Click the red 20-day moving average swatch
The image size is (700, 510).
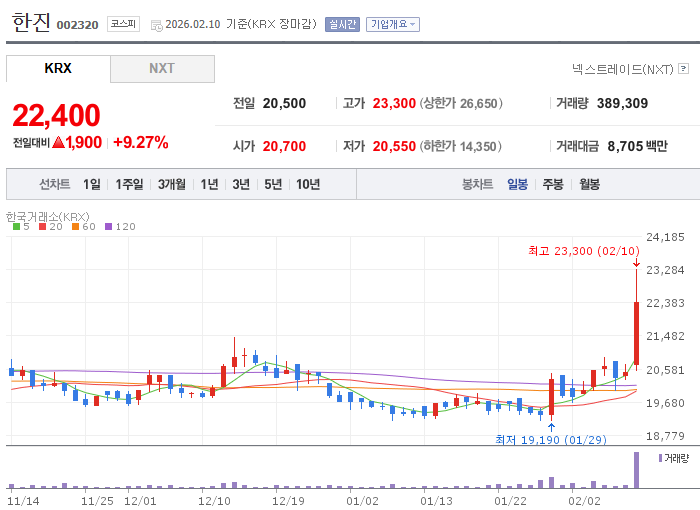pyautogui.click(x=42, y=227)
